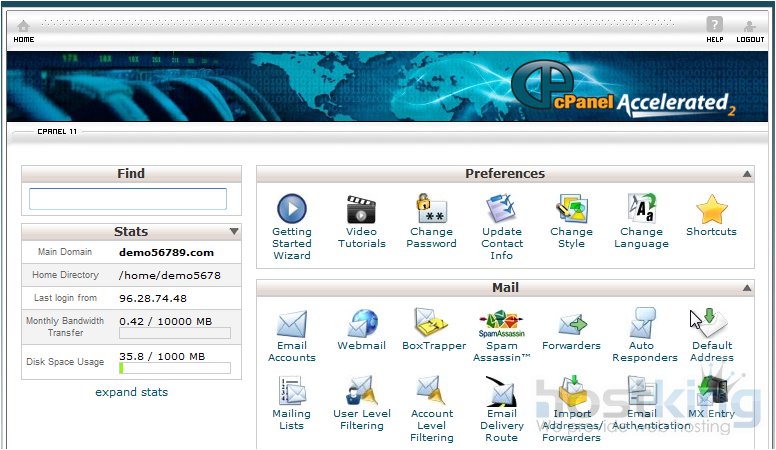This screenshot has height=450, width=776.
Task: Open the Shortcuts star icon
Action: pyautogui.click(x=711, y=209)
